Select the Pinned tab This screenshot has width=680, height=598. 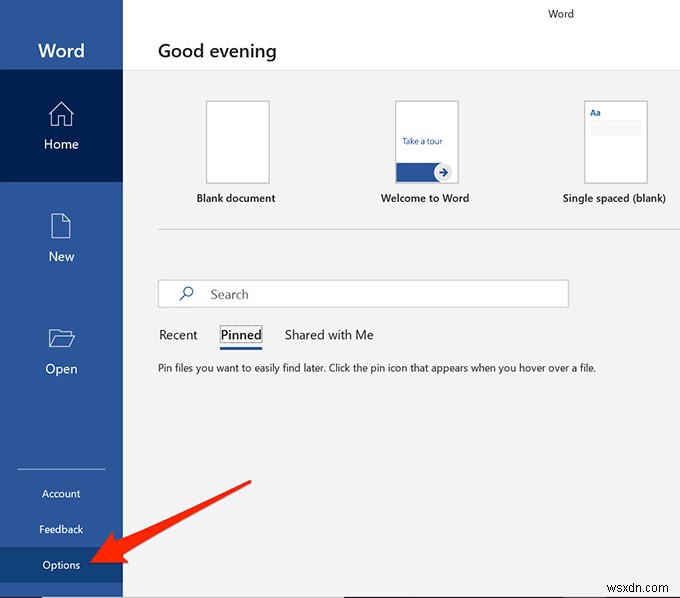(x=241, y=335)
